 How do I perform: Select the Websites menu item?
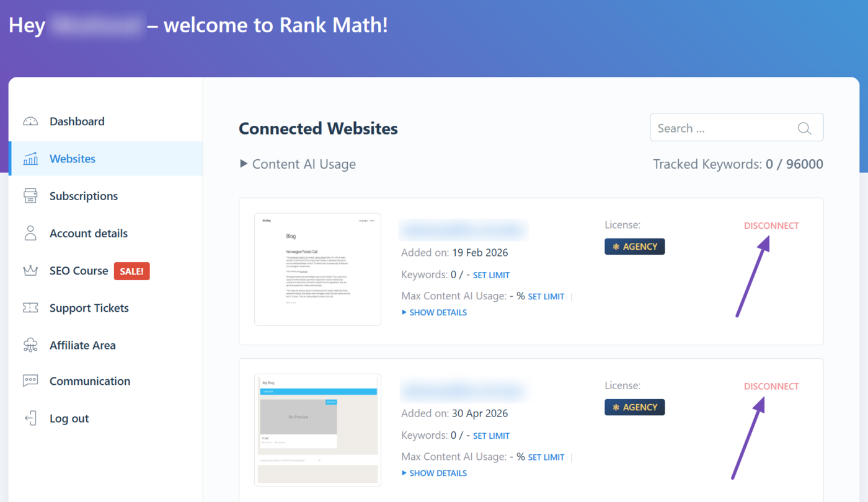[x=105, y=159]
